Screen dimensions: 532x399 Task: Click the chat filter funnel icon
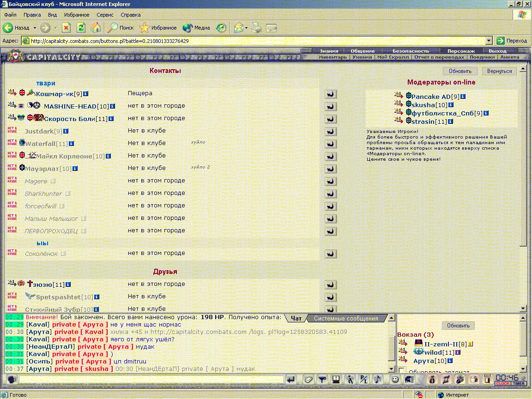322,379
